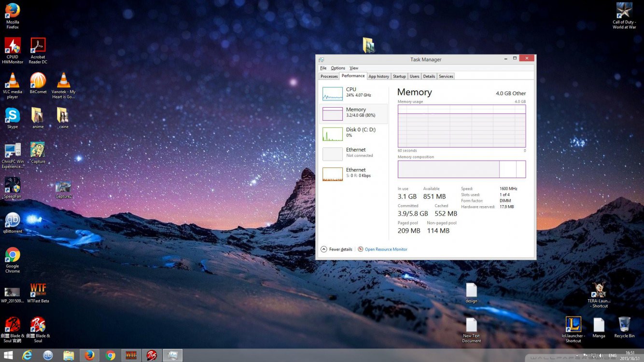Screen dimensions: 644x362
Task: Launch Skype from the desktop
Action: point(13,118)
